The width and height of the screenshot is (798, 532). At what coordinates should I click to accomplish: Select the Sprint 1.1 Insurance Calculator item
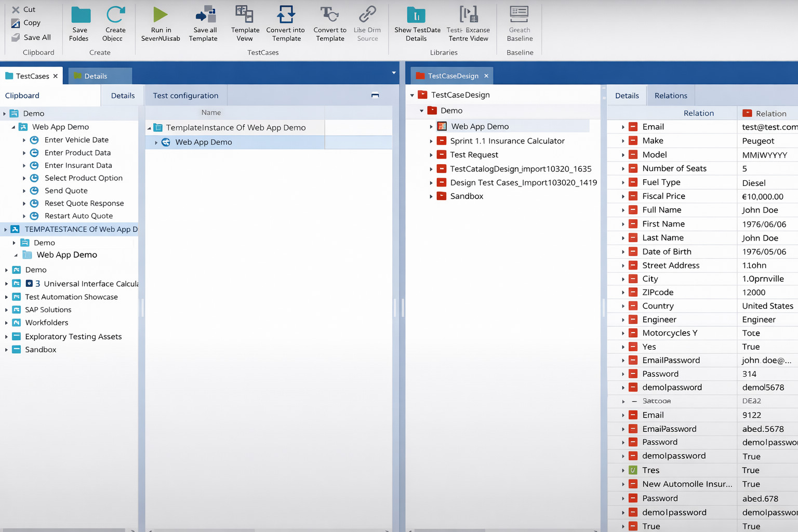coord(507,141)
